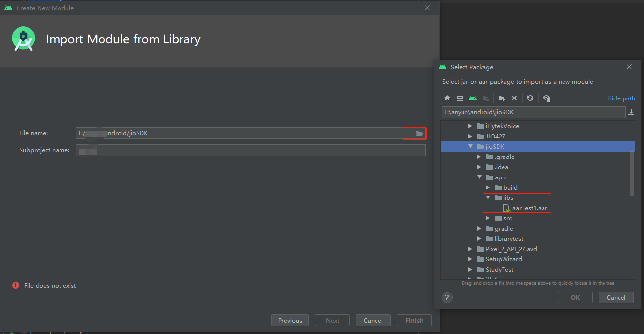This screenshot has height=334, width=644.
Task: Expand the .idea folder
Action: [x=479, y=167]
